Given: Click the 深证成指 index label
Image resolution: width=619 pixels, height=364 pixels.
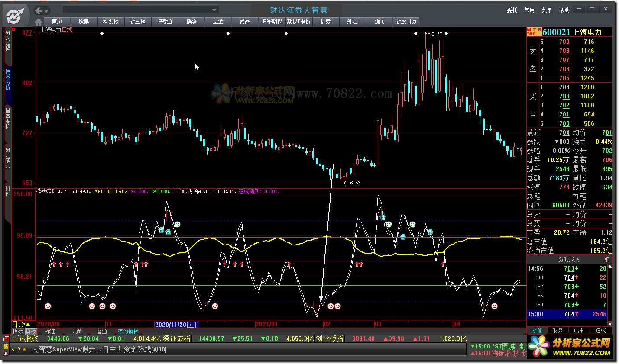Looking at the screenshot, I should [x=176, y=338].
